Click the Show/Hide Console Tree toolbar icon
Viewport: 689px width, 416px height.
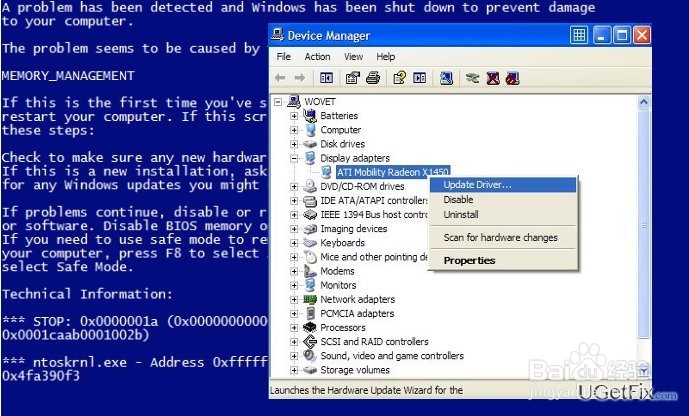(326, 78)
